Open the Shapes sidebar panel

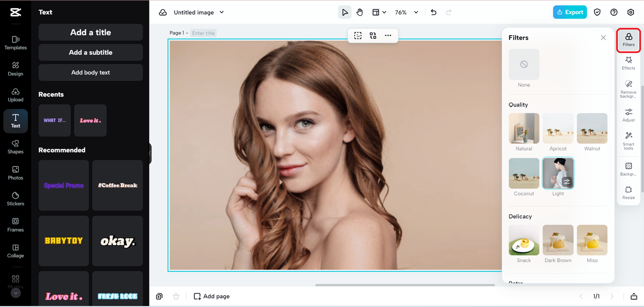pos(16,147)
